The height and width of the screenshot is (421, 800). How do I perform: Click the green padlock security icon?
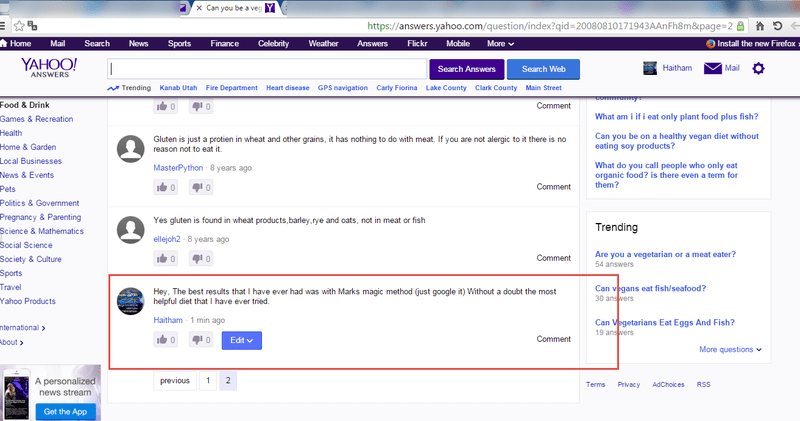(x=740, y=26)
